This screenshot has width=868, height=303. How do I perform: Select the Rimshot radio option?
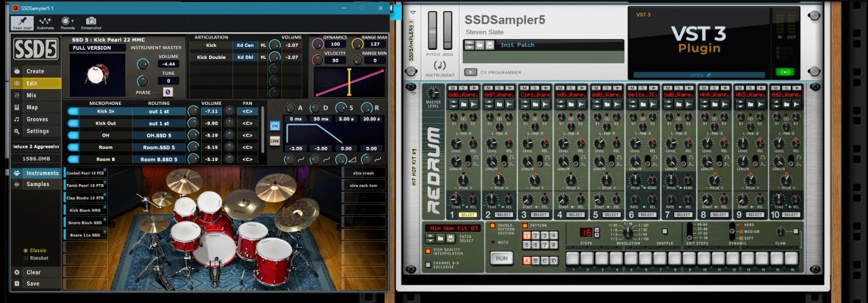pyautogui.click(x=36, y=257)
